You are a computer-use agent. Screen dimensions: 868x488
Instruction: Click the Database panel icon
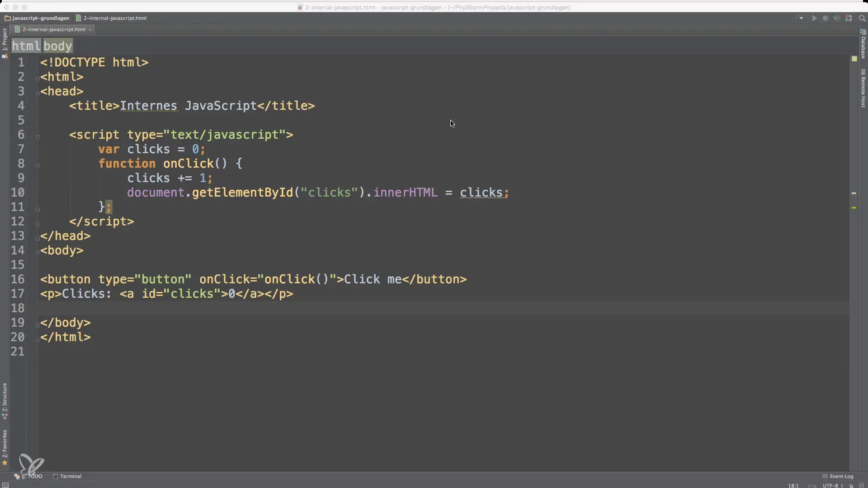pyautogui.click(x=863, y=32)
